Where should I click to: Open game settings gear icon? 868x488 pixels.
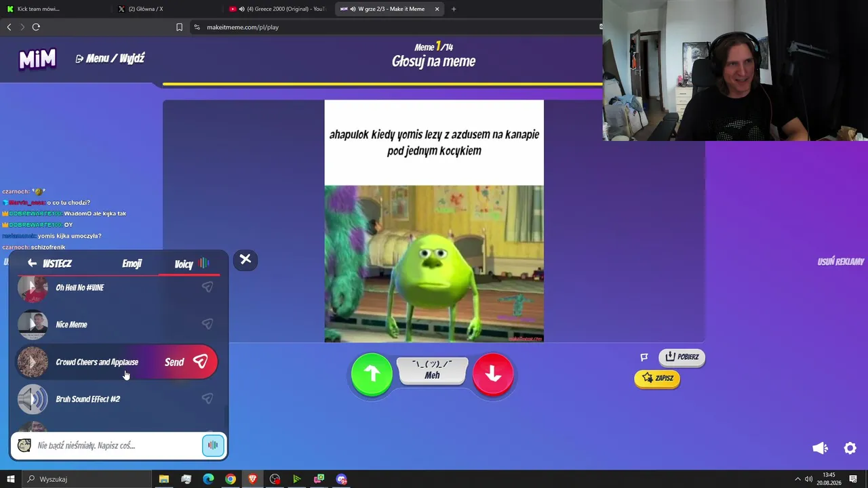(x=850, y=448)
